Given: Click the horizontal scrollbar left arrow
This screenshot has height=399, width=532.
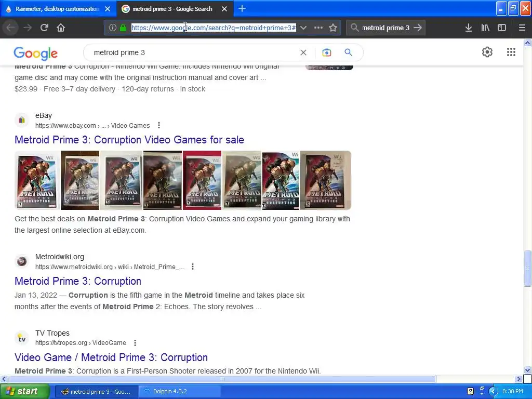Looking at the screenshot, I should (x=4, y=379).
